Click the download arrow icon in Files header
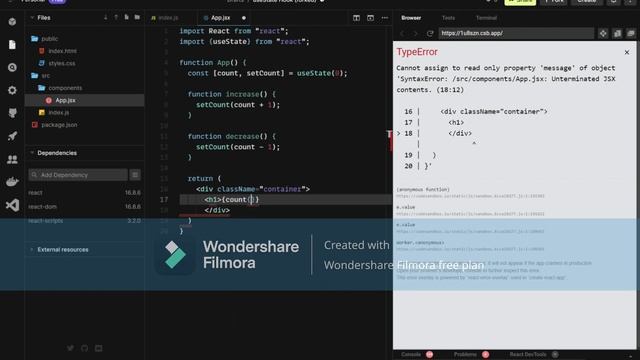640x360 pixels. pyautogui.click(x=106, y=18)
